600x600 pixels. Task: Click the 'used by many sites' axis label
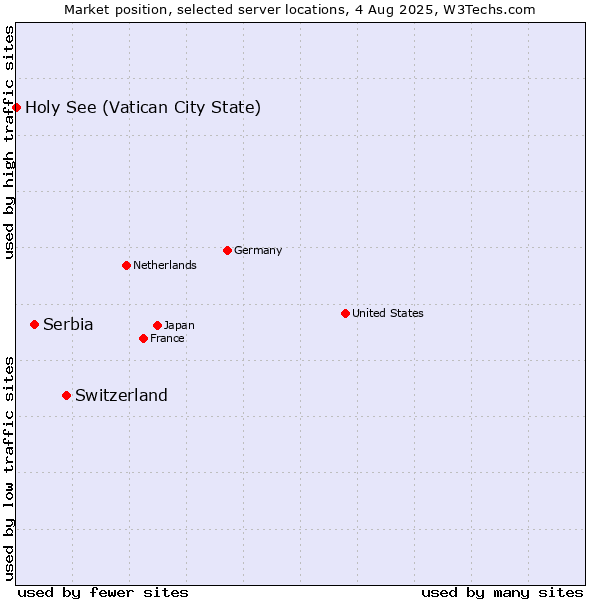[502, 593]
